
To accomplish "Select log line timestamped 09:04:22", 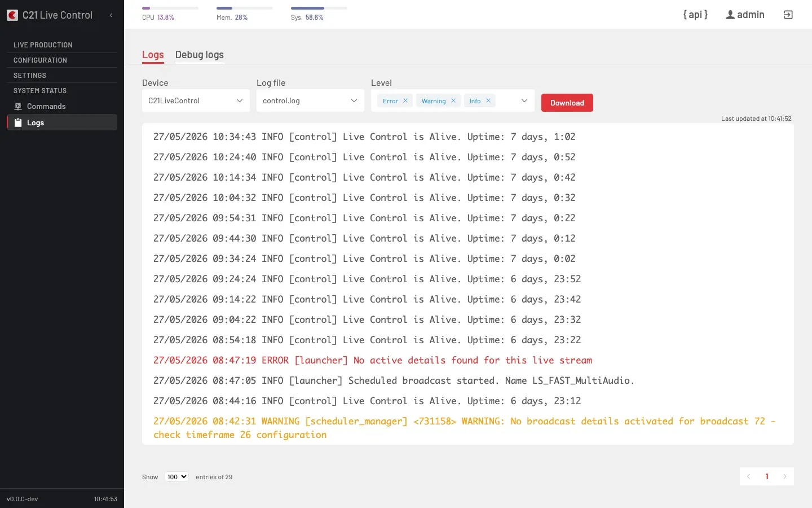I will [367, 319].
